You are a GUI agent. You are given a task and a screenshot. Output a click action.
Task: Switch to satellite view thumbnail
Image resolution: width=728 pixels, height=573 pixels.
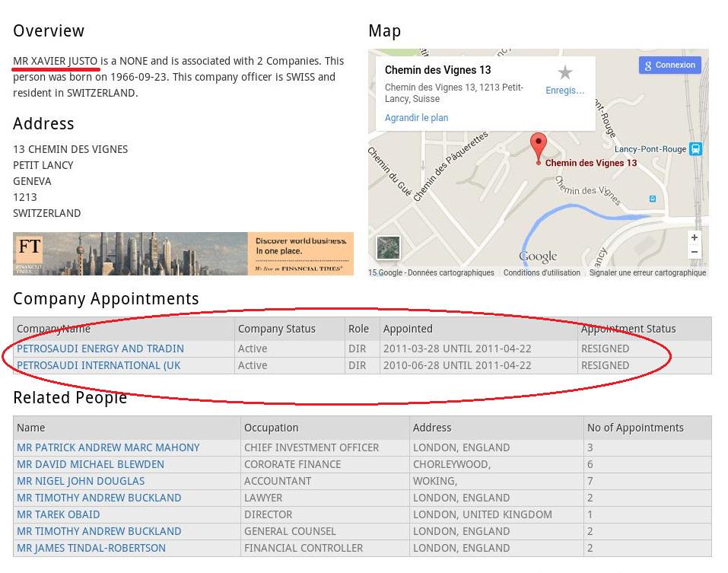(x=388, y=247)
